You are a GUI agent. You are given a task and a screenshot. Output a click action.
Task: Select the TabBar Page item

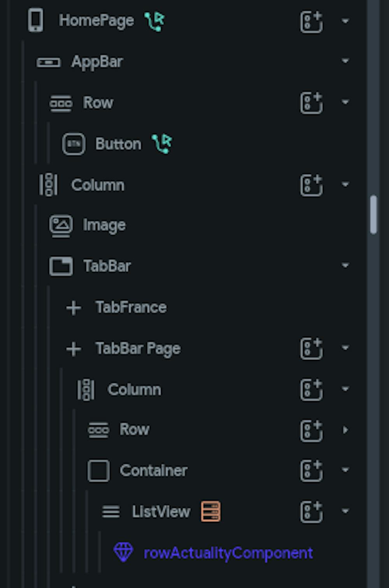tap(138, 348)
